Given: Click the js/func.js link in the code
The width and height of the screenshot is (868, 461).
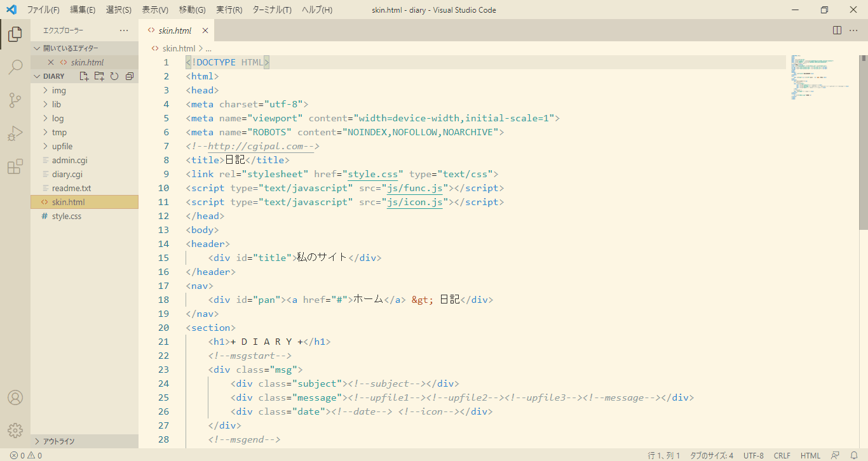Looking at the screenshot, I should [415, 188].
